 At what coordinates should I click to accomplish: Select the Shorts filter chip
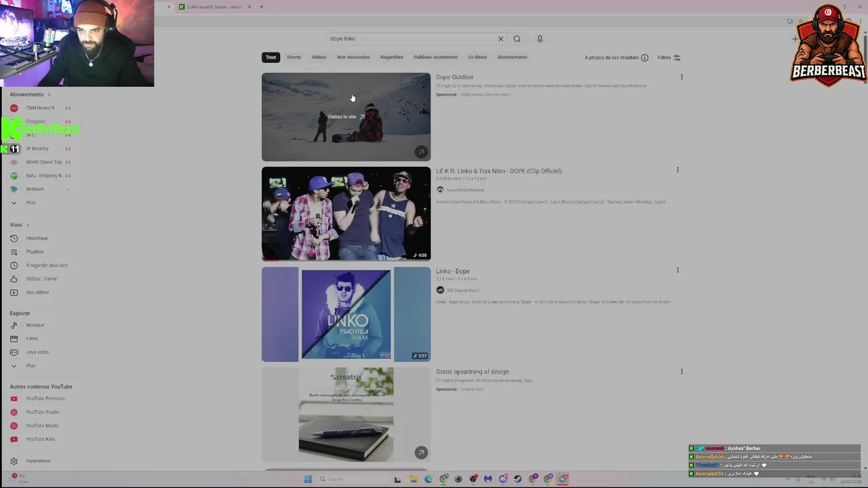(x=294, y=57)
